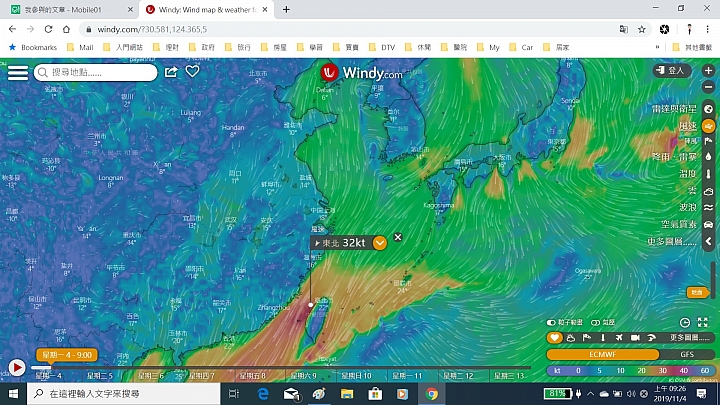Open the Car bookmark folder
720x405 pixels.
(x=521, y=47)
